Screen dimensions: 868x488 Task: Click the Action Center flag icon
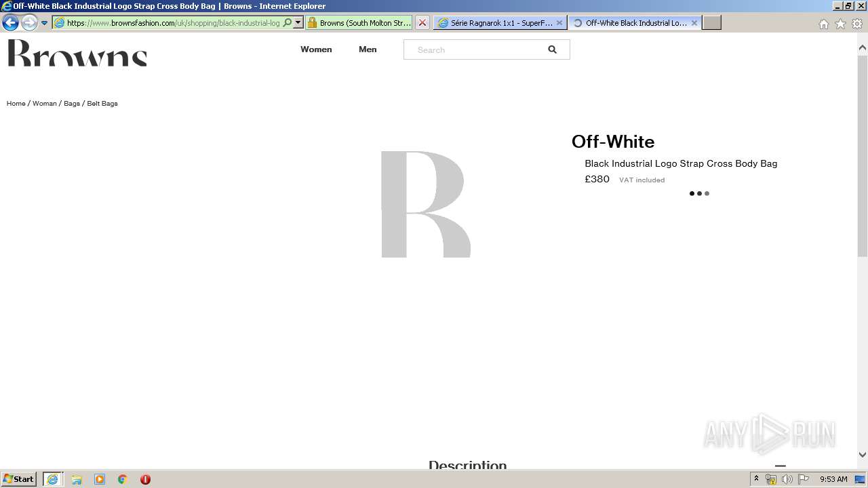coord(804,479)
